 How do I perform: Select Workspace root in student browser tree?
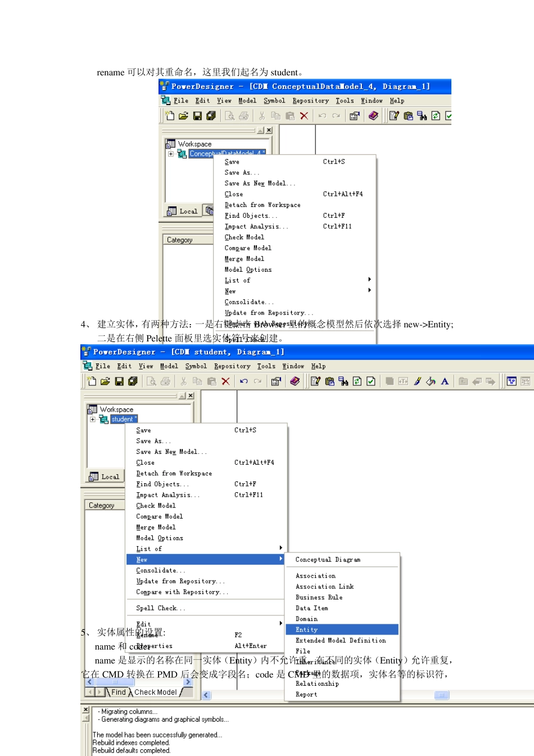(117, 409)
